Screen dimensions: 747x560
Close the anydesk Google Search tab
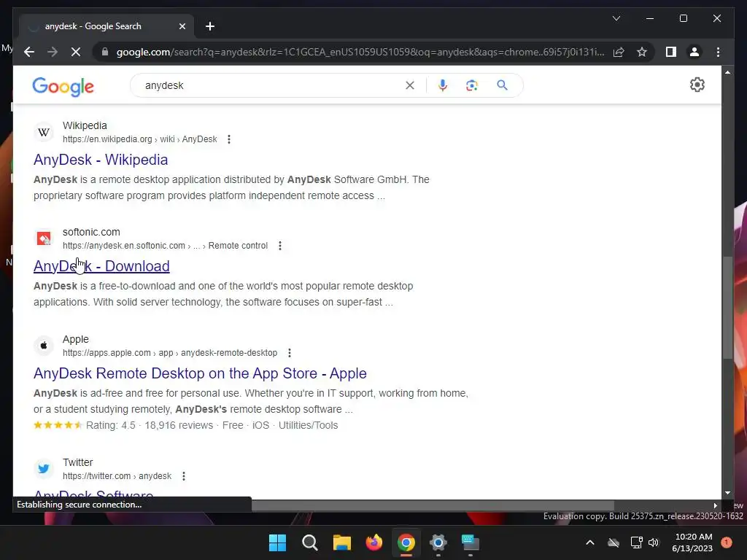pyautogui.click(x=182, y=26)
